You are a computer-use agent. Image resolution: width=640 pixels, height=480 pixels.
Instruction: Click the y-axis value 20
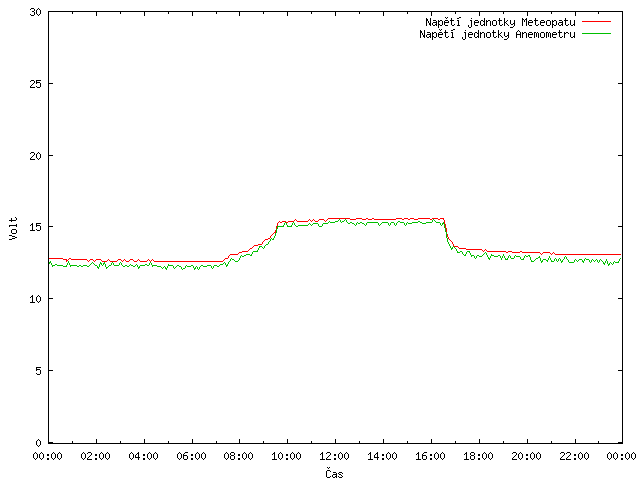36,156
